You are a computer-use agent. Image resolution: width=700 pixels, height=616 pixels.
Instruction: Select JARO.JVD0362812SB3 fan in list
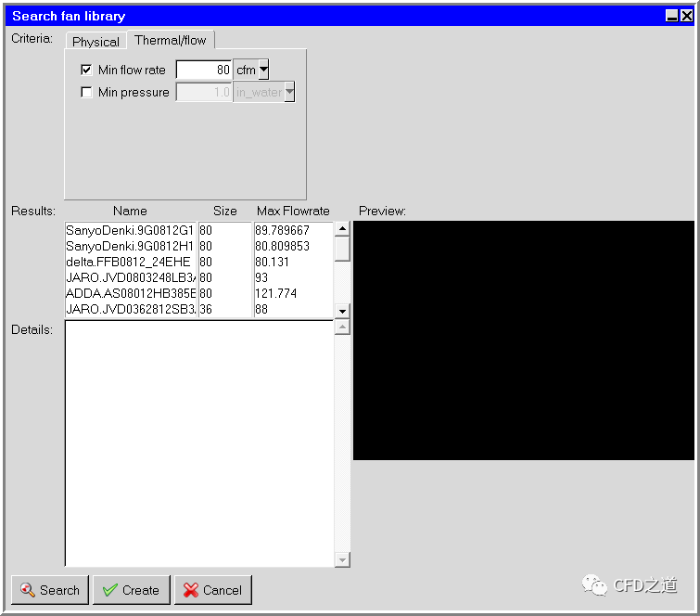coord(130,309)
